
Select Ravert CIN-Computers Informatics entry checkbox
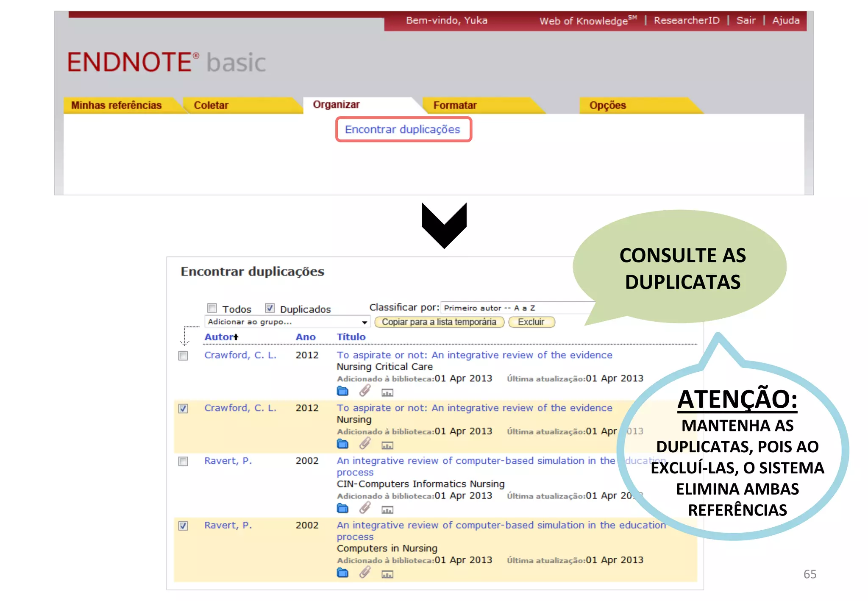[183, 461]
